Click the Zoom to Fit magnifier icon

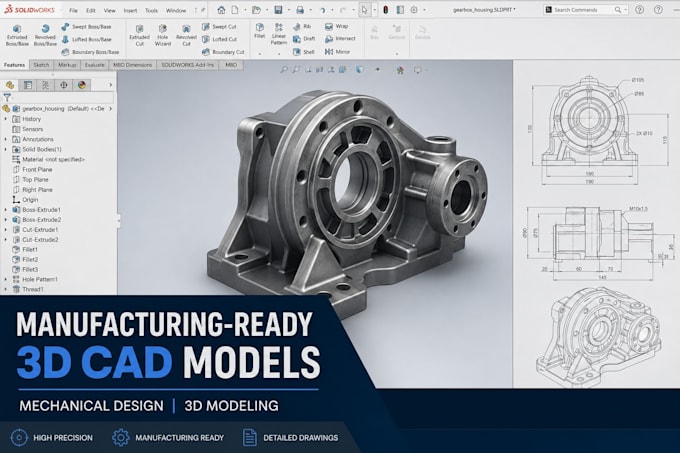pos(284,69)
